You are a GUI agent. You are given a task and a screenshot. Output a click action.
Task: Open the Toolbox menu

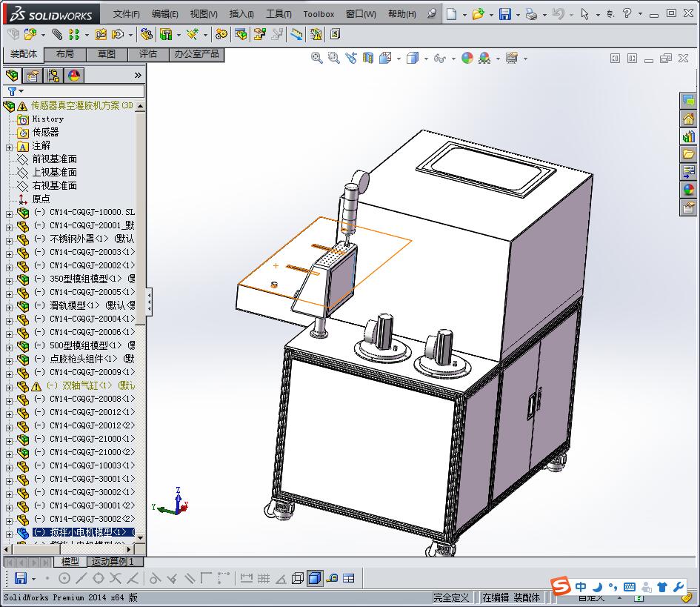(x=319, y=14)
